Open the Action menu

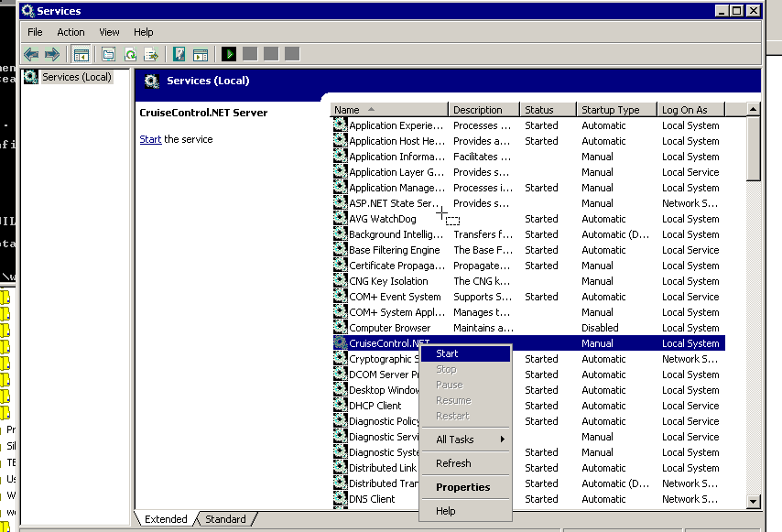coord(71,32)
